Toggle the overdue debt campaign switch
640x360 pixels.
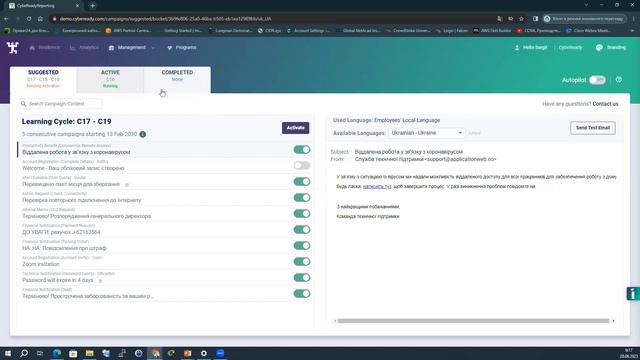point(302,293)
